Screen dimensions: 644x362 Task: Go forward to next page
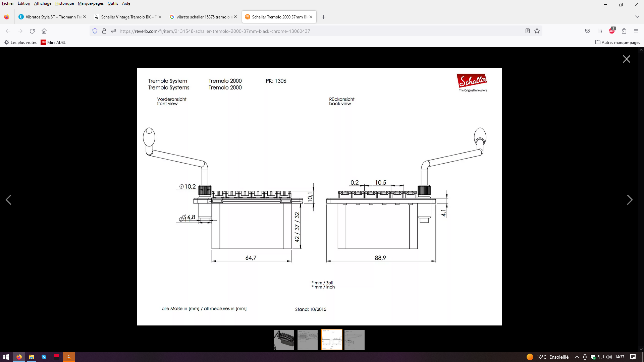20,31
